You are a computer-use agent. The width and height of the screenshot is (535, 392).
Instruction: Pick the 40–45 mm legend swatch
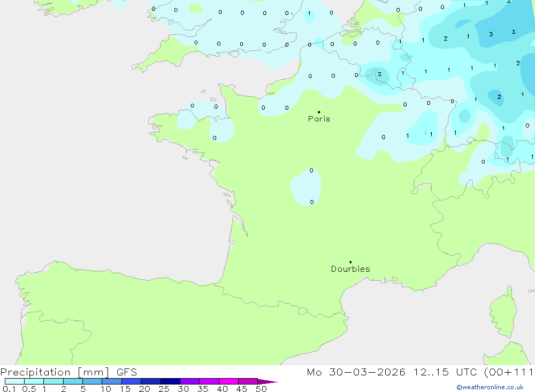pyautogui.click(x=228, y=381)
